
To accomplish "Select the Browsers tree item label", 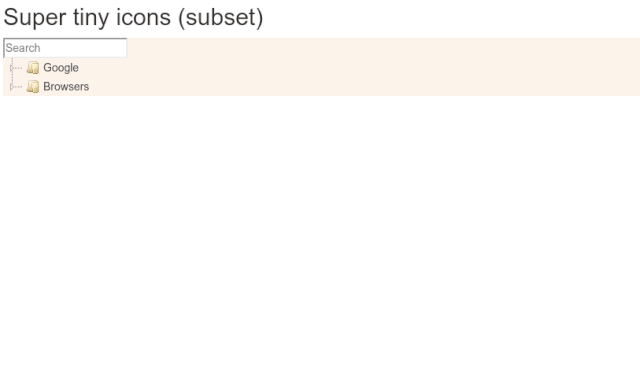I will click(66, 87).
